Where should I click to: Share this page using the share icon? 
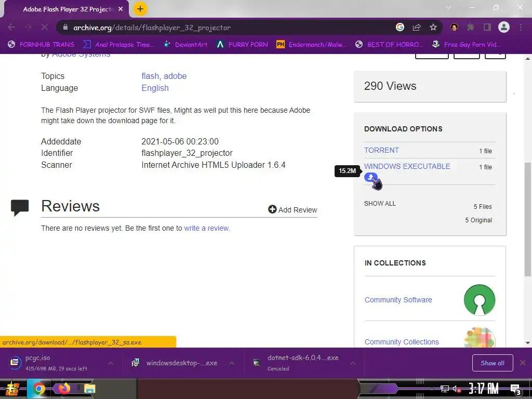[x=417, y=27]
